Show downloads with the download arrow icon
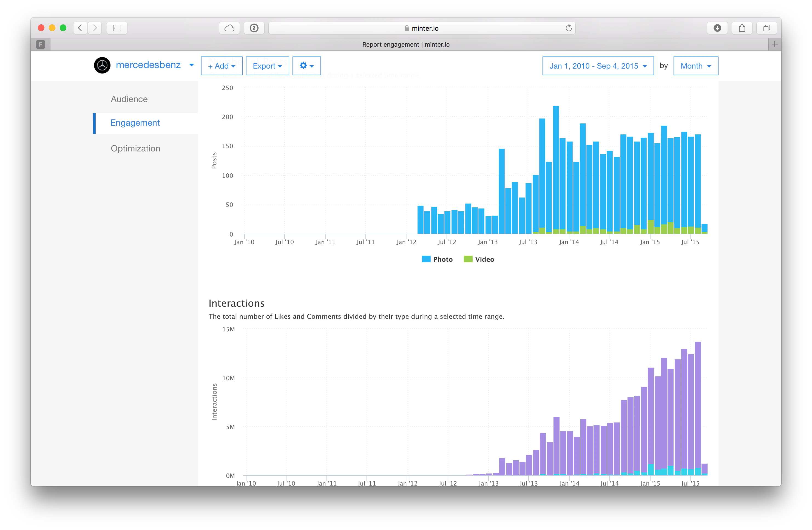This screenshot has width=812, height=530. [x=717, y=28]
